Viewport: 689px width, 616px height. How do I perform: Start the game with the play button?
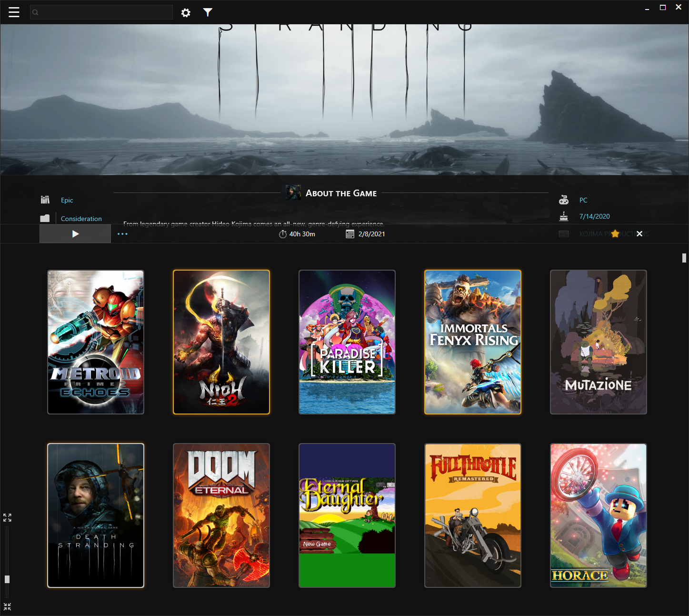coord(75,234)
